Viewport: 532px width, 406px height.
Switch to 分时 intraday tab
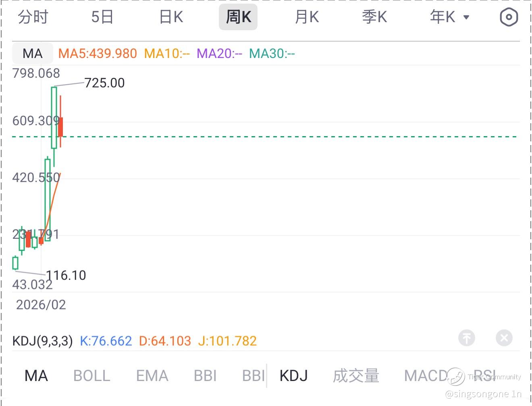[33, 17]
